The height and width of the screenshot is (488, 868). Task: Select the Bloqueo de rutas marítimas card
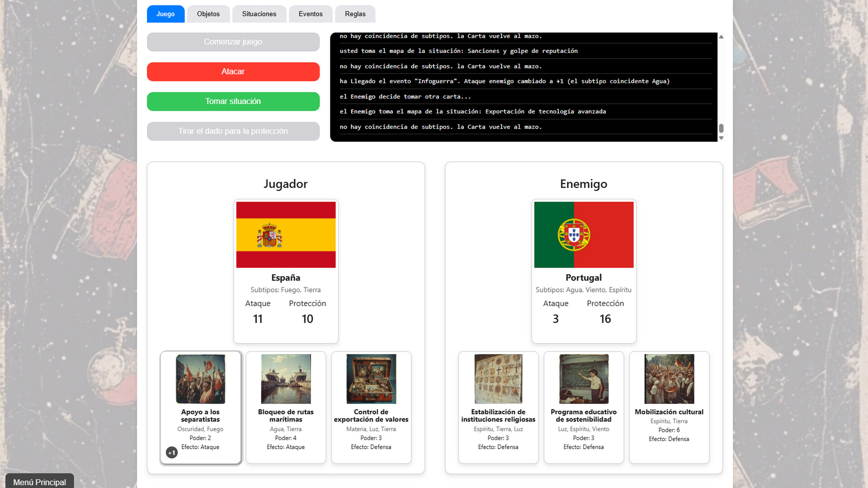(x=286, y=407)
